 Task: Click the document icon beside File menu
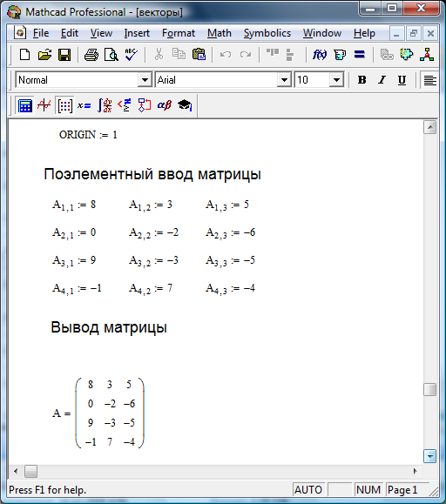(20, 33)
